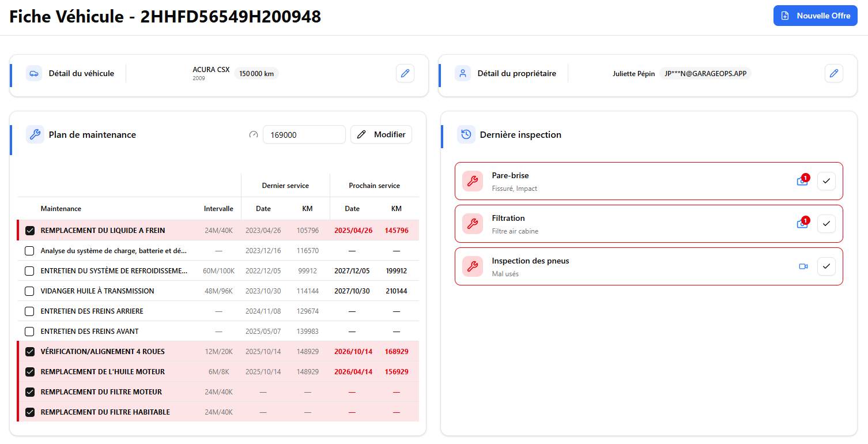868x444 pixels.
Task: Uncheck REMPLACEMENT DU FILTRE HABITABLE
Action: tap(30, 412)
